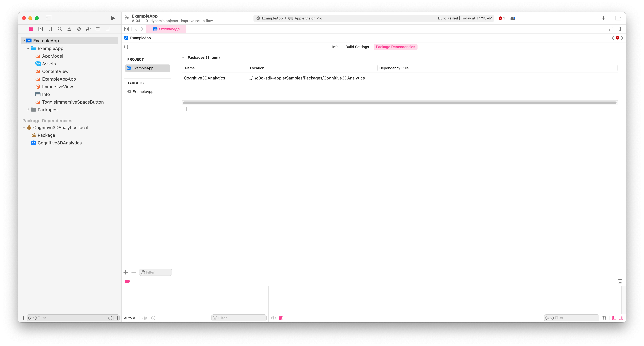Add a target with plus button
This screenshot has height=346, width=644.
point(126,272)
